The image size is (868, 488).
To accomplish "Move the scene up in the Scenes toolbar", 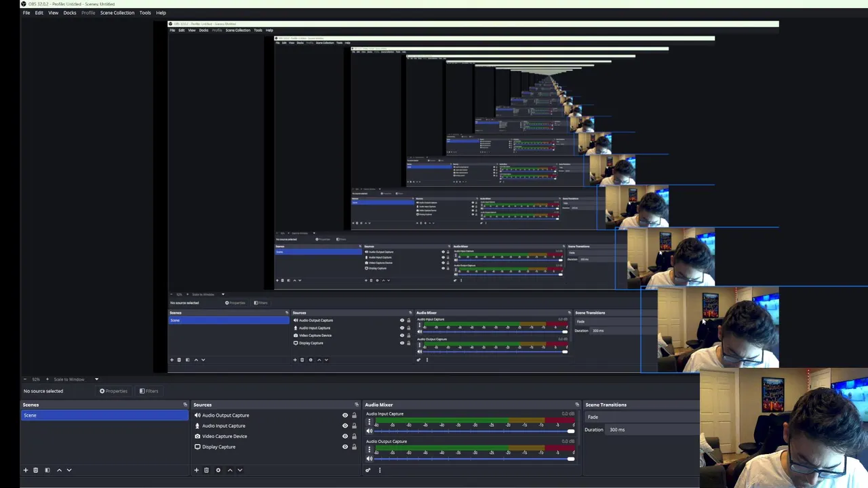I will (59, 470).
